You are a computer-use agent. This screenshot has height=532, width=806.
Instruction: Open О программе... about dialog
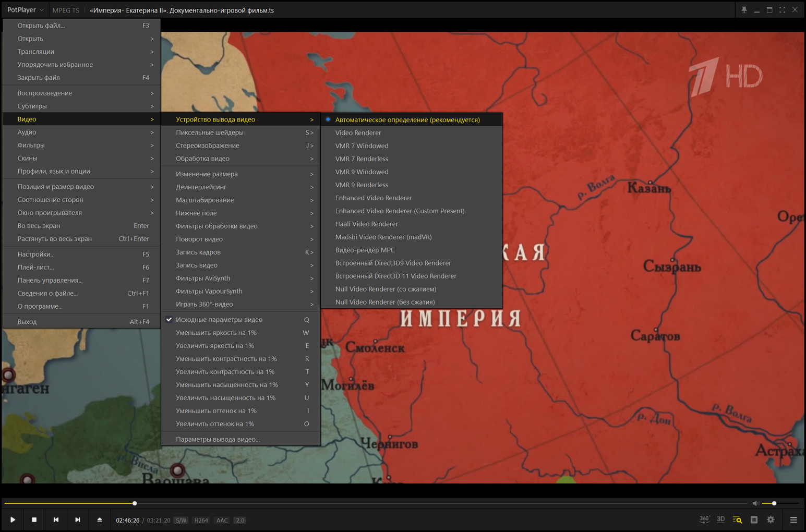[81, 306]
